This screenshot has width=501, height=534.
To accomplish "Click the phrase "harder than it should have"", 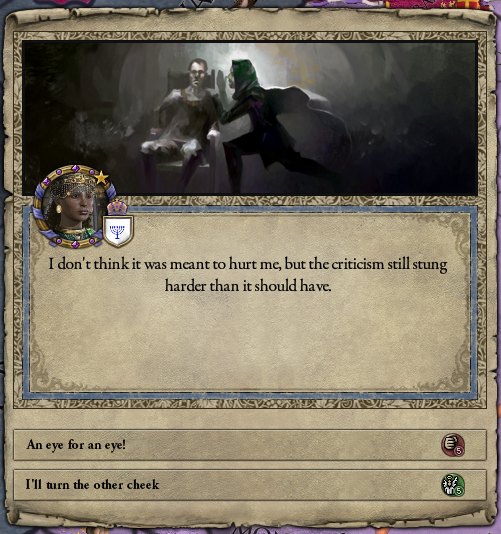I will click(247, 286).
